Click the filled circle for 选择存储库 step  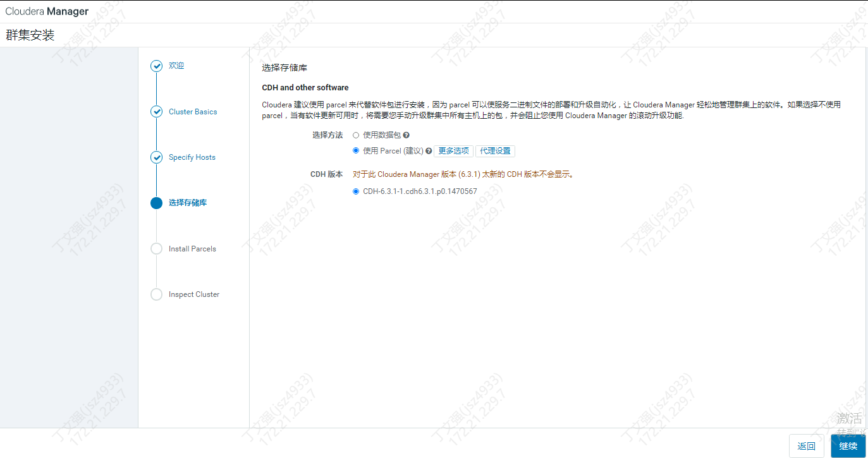click(156, 203)
